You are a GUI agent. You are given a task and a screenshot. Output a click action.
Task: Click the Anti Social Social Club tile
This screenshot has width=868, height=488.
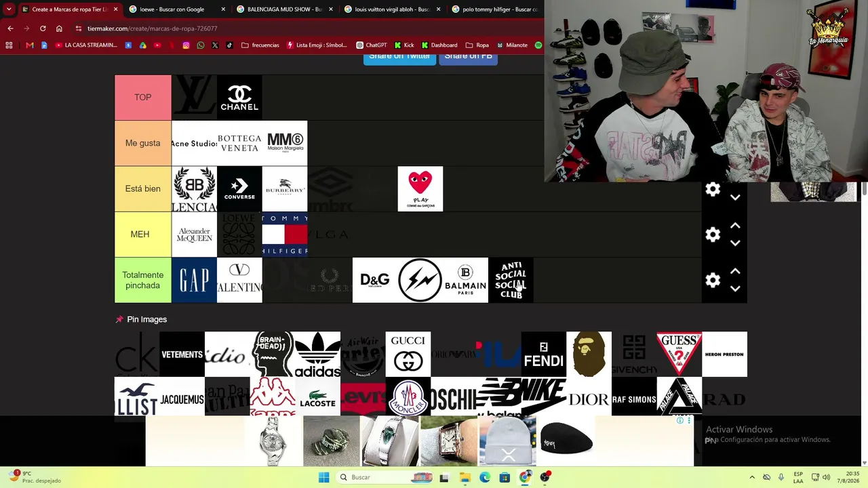511,280
